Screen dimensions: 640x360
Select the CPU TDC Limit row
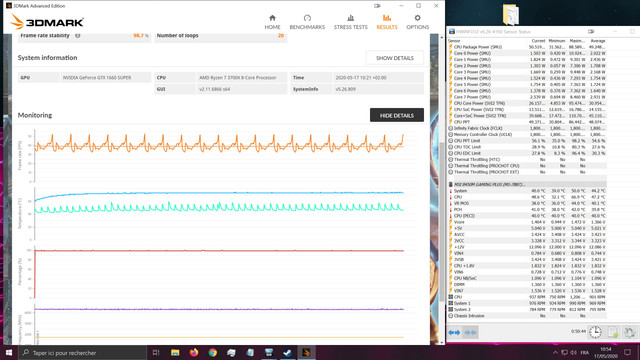(527, 147)
